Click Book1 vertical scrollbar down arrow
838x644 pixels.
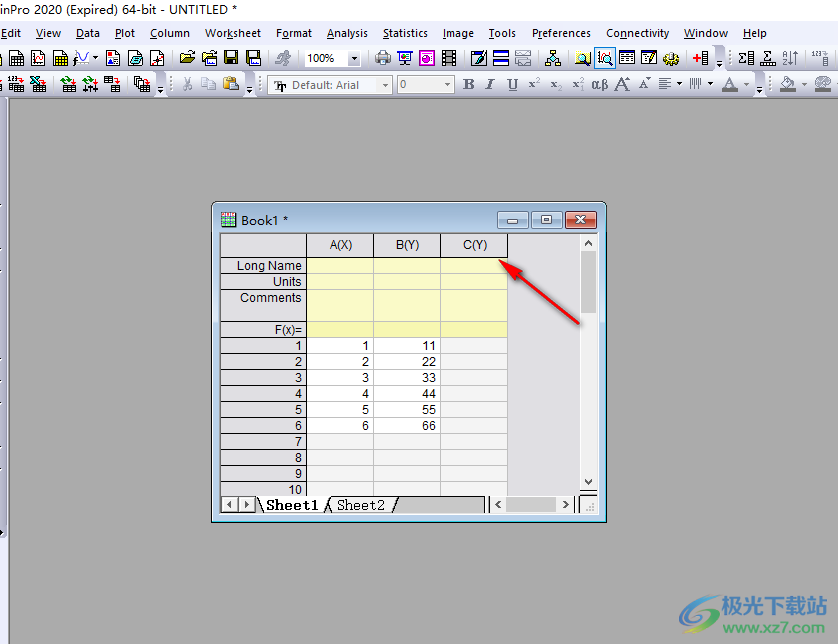coord(588,482)
